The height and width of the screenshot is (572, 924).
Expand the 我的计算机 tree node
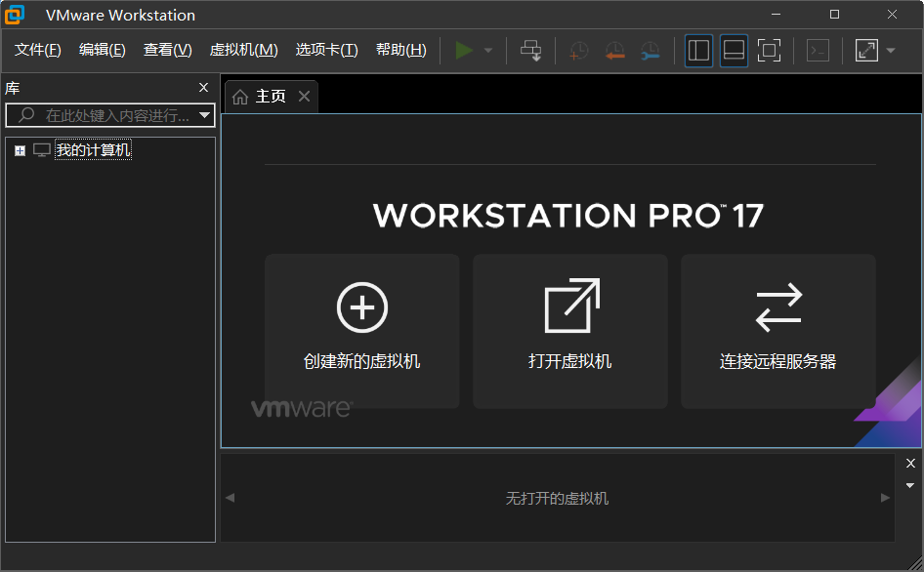(21, 150)
